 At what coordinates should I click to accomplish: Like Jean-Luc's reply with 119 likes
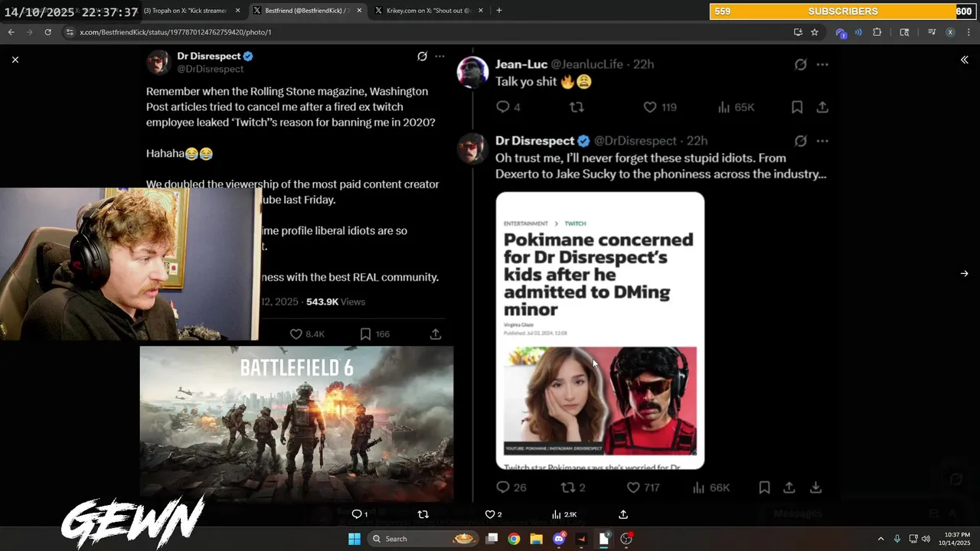pos(659,107)
